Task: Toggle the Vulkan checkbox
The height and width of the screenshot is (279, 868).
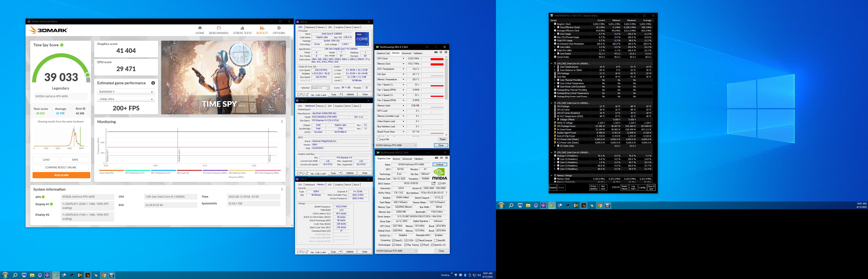Action: (394, 245)
